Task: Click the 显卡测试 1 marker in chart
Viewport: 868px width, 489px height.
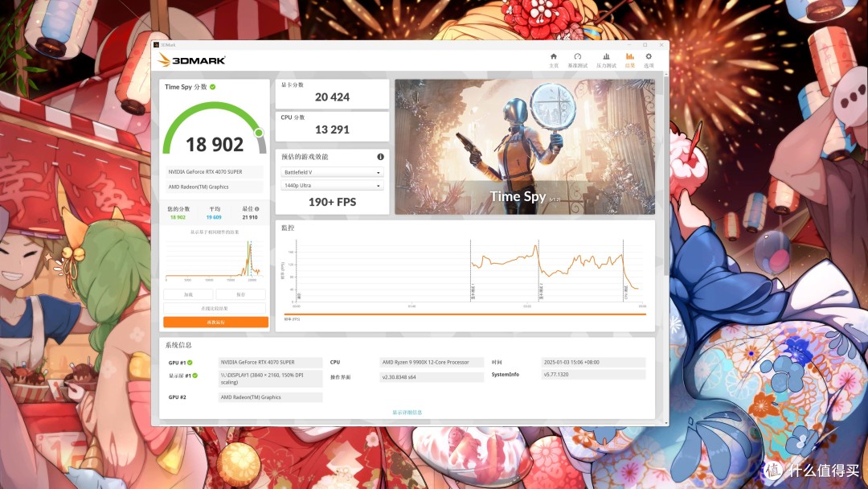Action: click(473, 292)
